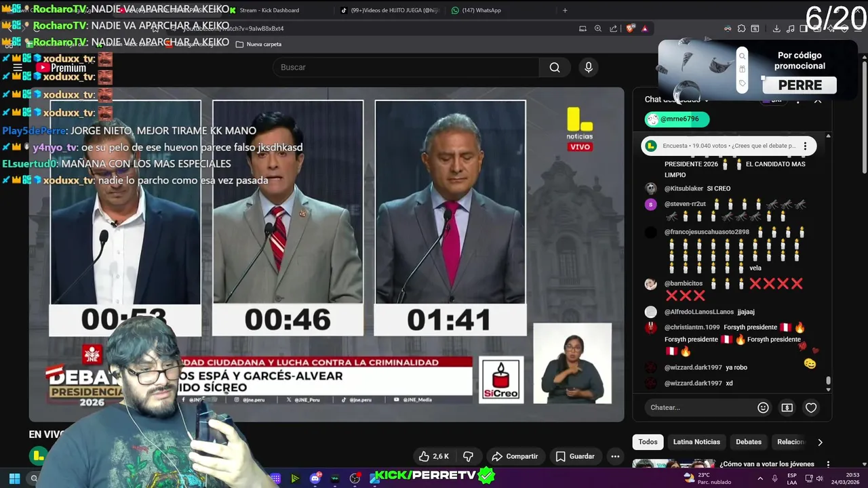Click the Super Chat money icon
Viewport: 868px width, 488px height.
tap(787, 407)
